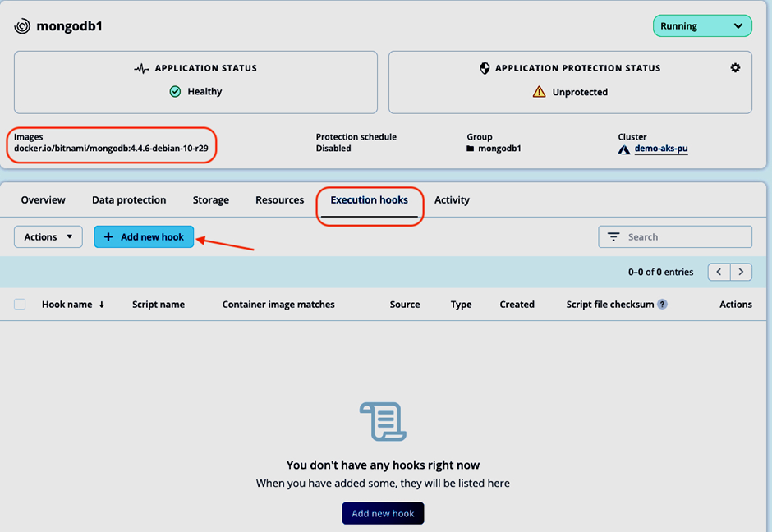
Task: Open protection status settings gear
Action: (735, 68)
